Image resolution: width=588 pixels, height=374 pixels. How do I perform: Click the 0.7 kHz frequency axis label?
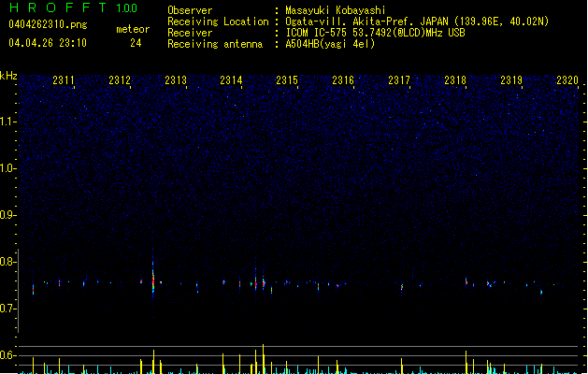click(x=8, y=309)
